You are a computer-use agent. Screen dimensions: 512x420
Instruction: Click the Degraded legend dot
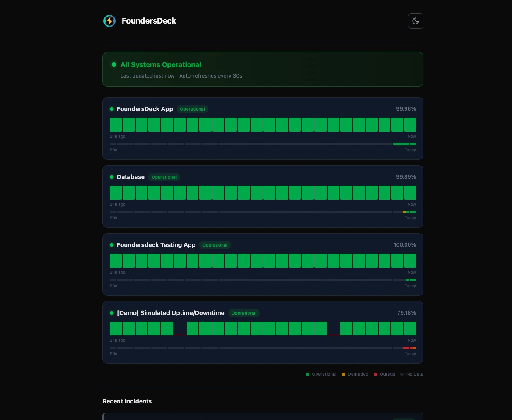pos(344,374)
